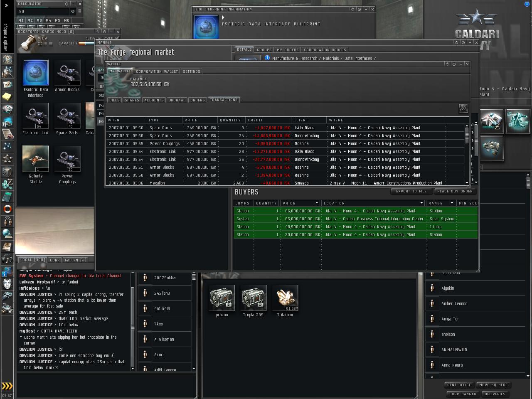The height and width of the screenshot is (399, 532).
Task: Expand the calculator with double-chevron arrow
Action: point(73,12)
